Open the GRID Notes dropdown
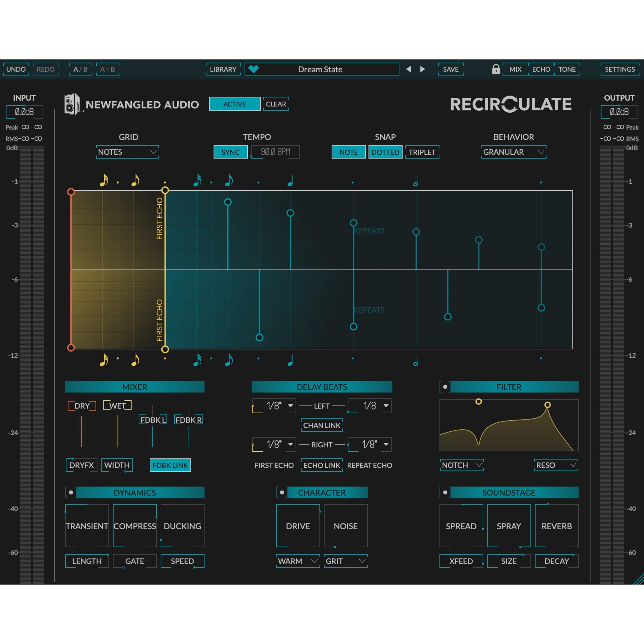The width and height of the screenshot is (644, 644). [x=127, y=152]
